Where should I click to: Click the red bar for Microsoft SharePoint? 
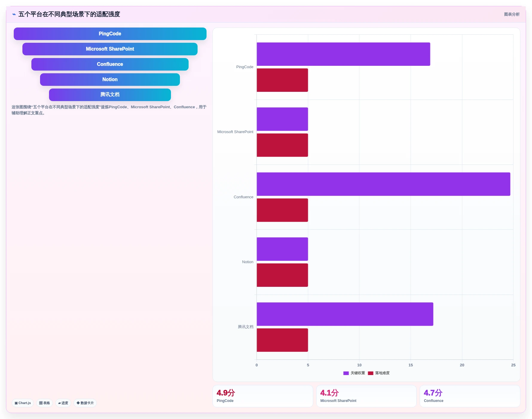282,145
